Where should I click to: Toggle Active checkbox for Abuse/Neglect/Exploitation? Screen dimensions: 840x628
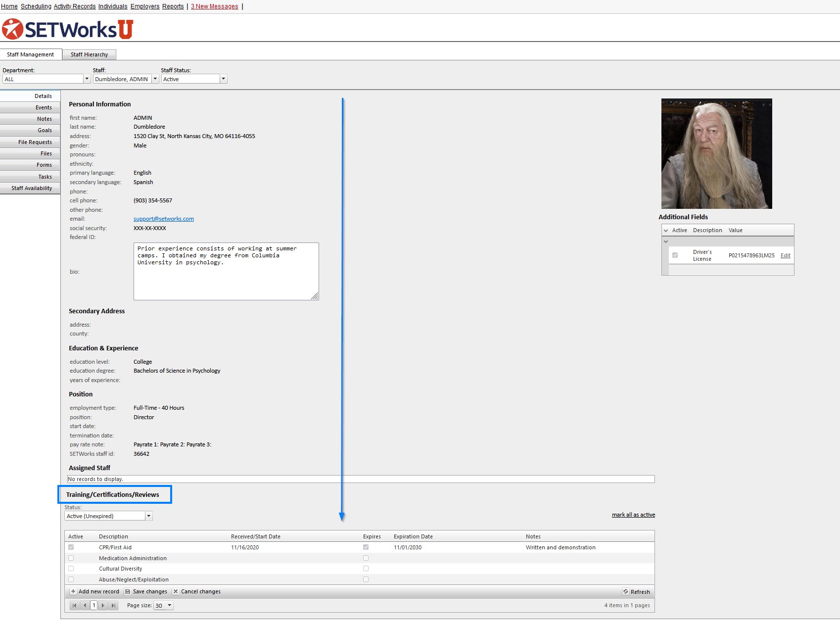pyautogui.click(x=71, y=580)
